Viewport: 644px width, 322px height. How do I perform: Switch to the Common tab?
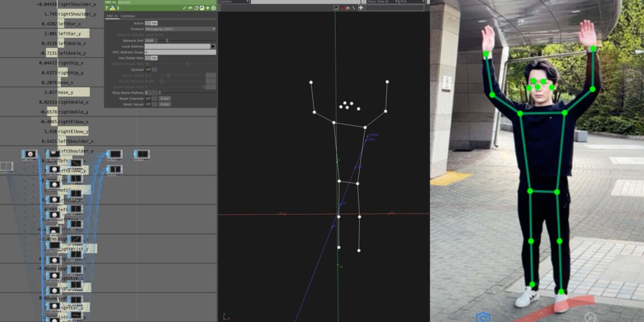pos(128,16)
